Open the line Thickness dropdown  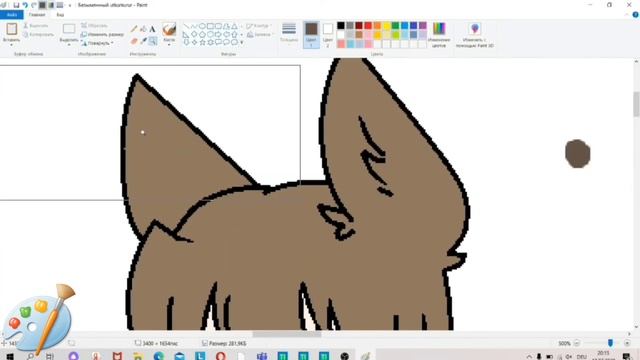(289, 33)
